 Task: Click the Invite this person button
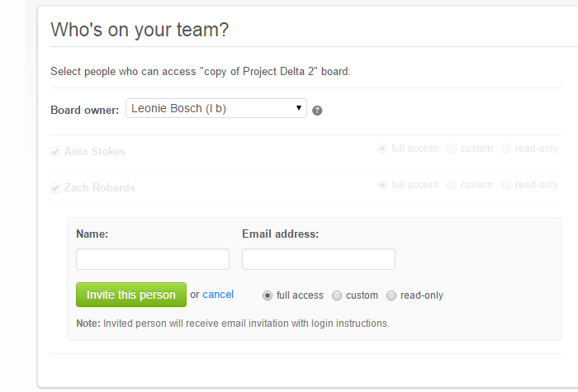point(131,295)
